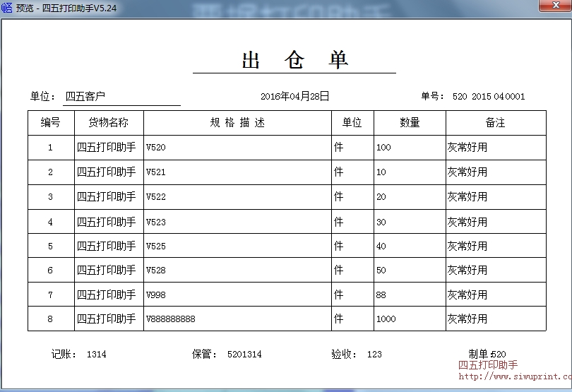
Task: Close the preview window
Action: tap(556, 6)
